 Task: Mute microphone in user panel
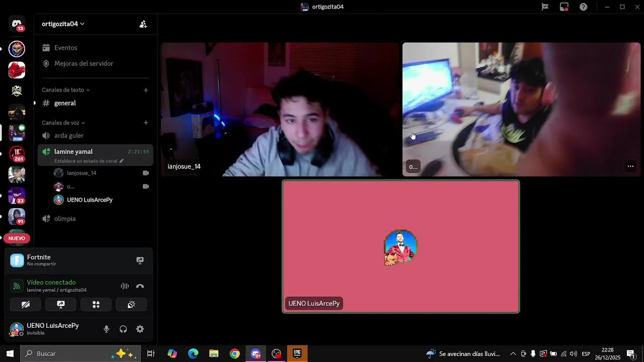coord(106,329)
